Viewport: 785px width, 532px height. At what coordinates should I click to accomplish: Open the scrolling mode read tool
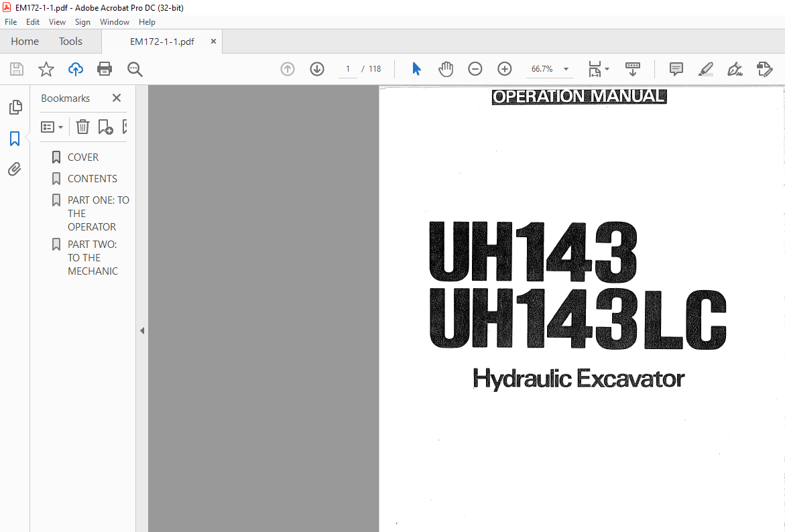[x=633, y=69]
